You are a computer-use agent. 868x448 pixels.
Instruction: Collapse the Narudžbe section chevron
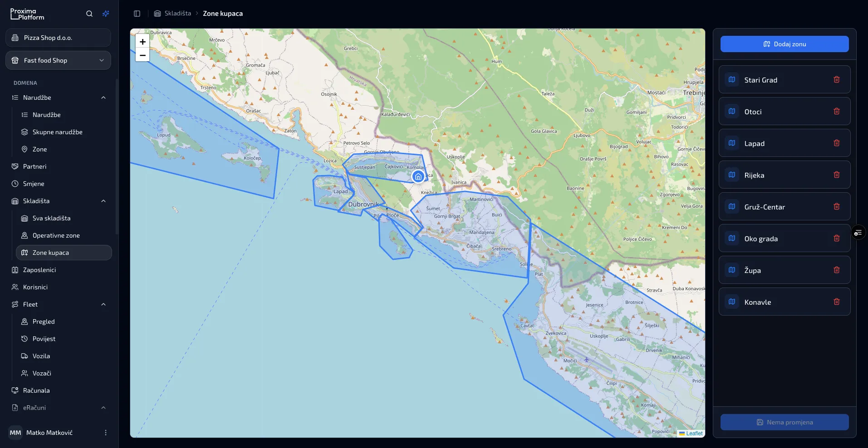(103, 97)
